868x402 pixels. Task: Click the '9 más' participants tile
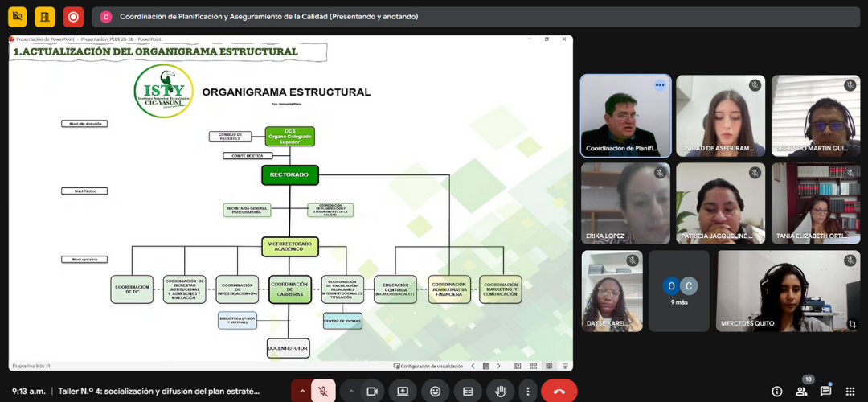[x=679, y=291]
